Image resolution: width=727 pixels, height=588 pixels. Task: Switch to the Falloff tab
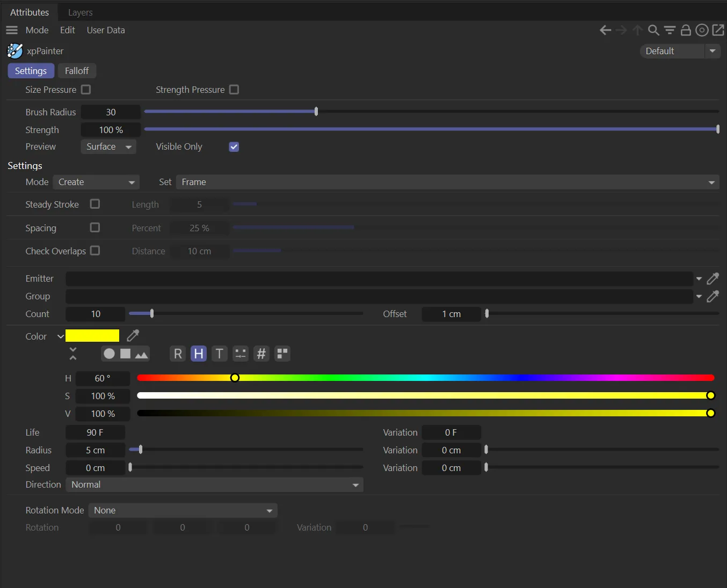pyautogui.click(x=77, y=71)
